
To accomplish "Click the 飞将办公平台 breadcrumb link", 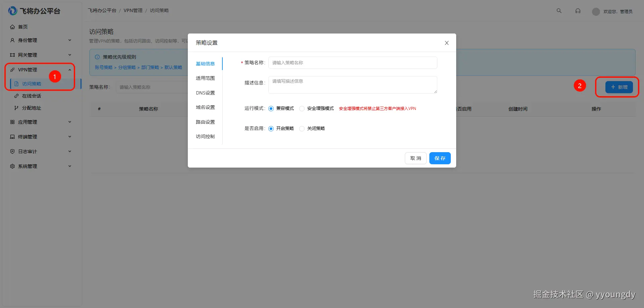I will (x=102, y=10).
